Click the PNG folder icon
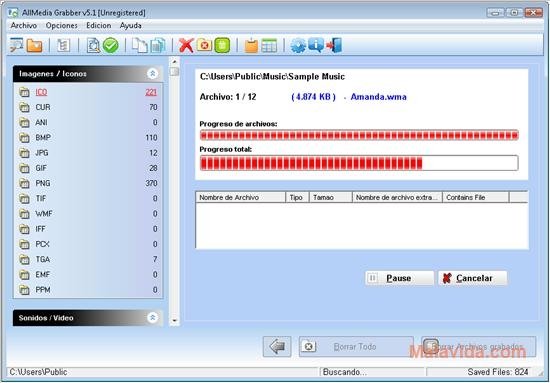The height and width of the screenshot is (383, 550). coord(24,183)
